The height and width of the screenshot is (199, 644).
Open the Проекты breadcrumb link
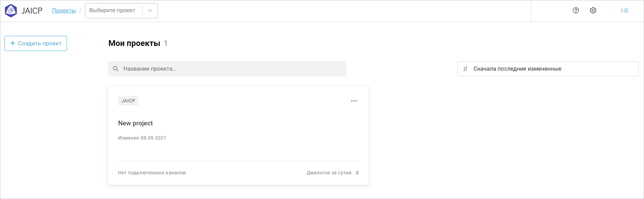(64, 10)
